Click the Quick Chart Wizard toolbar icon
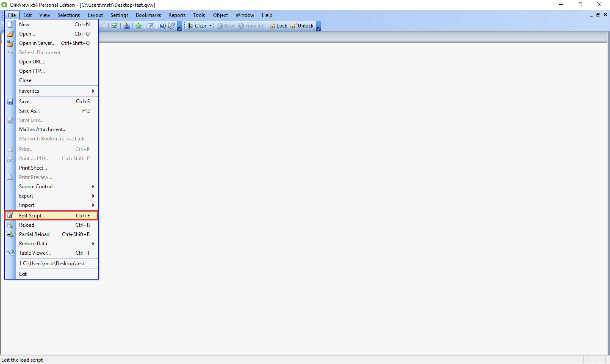This screenshot has height=364, width=610. pyautogui.click(x=126, y=26)
